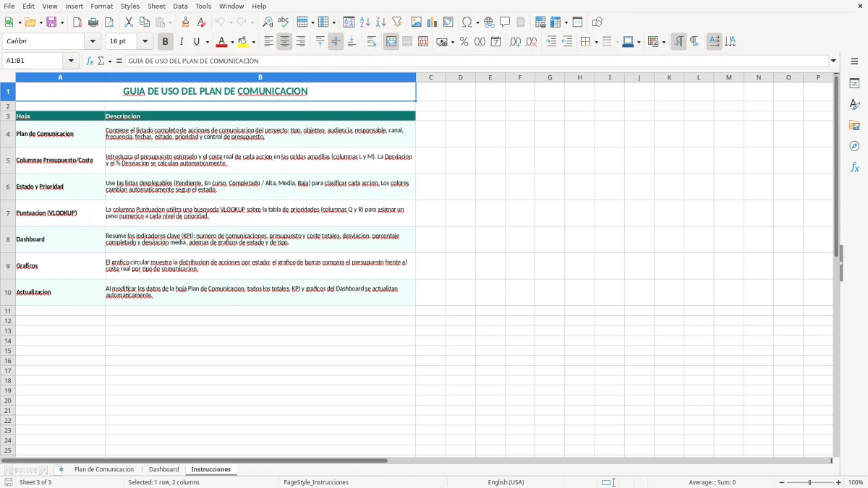The image size is (868, 488).
Task: Insert an image
Action: click(417, 22)
